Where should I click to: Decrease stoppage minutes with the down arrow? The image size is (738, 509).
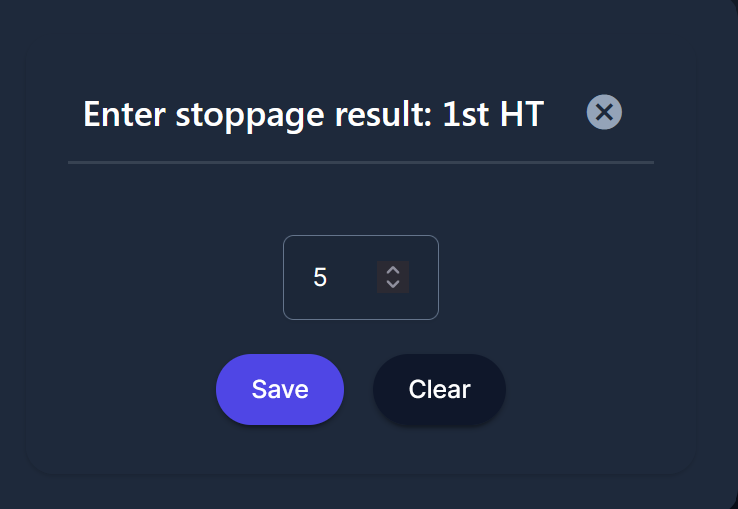point(393,285)
